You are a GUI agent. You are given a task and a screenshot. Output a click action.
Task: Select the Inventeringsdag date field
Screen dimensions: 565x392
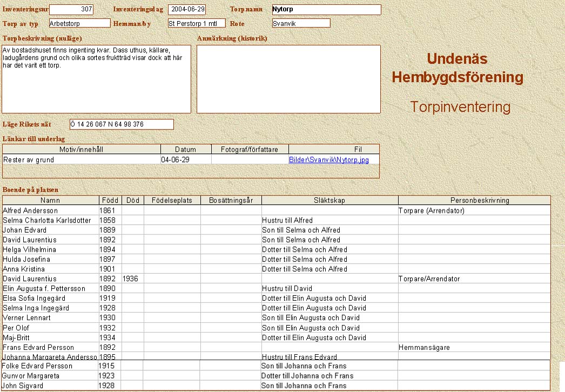coord(187,10)
